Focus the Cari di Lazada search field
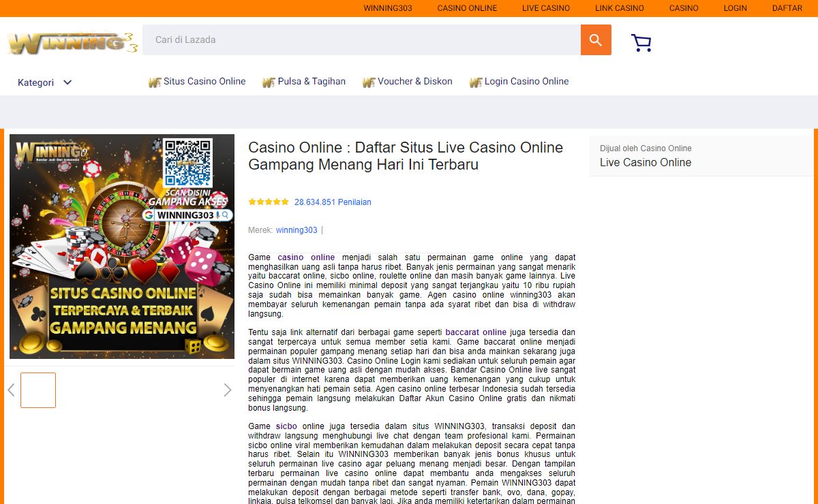 click(361, 40)
